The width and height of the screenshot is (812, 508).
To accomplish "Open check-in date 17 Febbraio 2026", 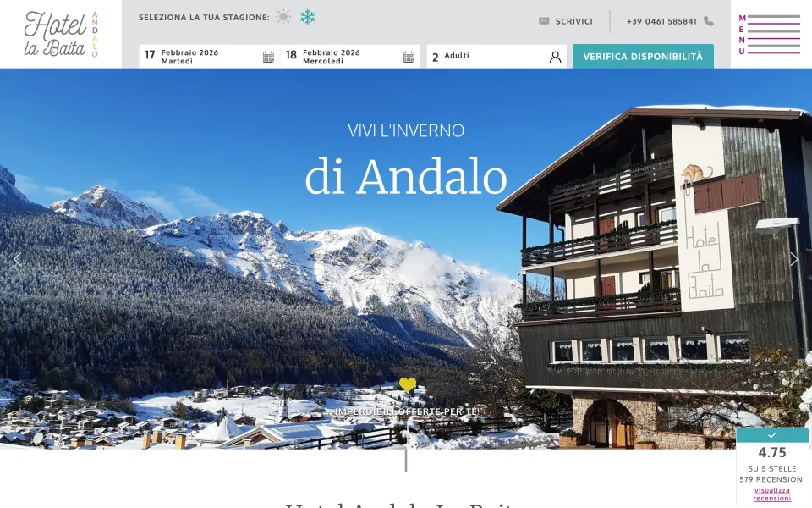I will (x=209, y=57).
